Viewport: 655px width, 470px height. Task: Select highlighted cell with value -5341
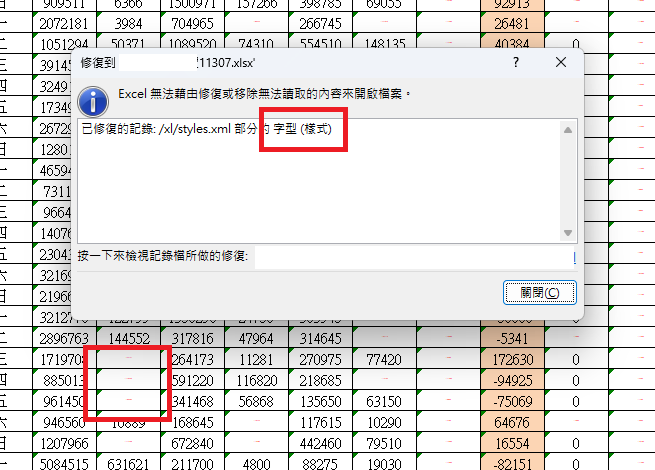pyautogui.click(x=512, y=338)
